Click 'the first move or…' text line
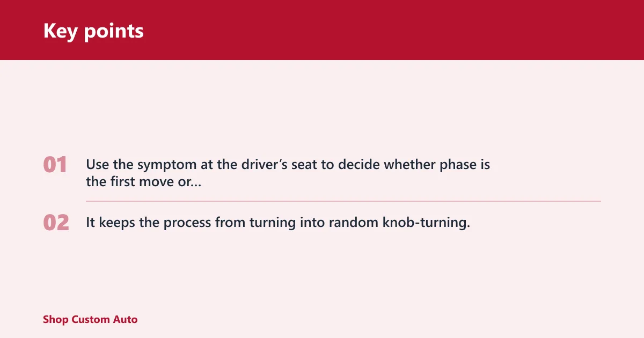The height and width of the screenshot is (338, 644). coord(143,182)
